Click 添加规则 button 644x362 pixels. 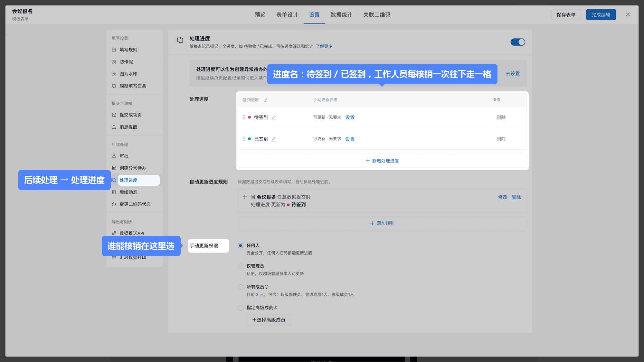382,223
